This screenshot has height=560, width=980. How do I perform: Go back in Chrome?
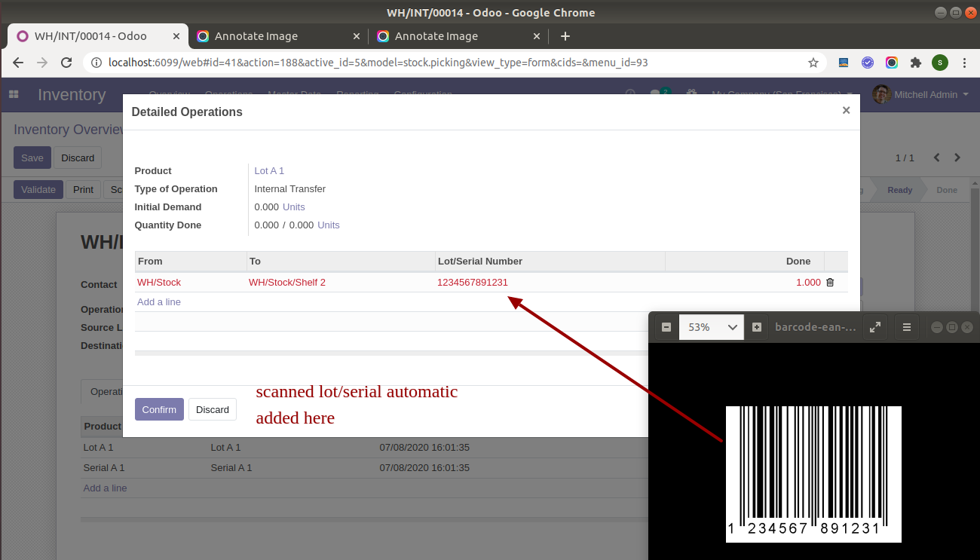[18, 63]
